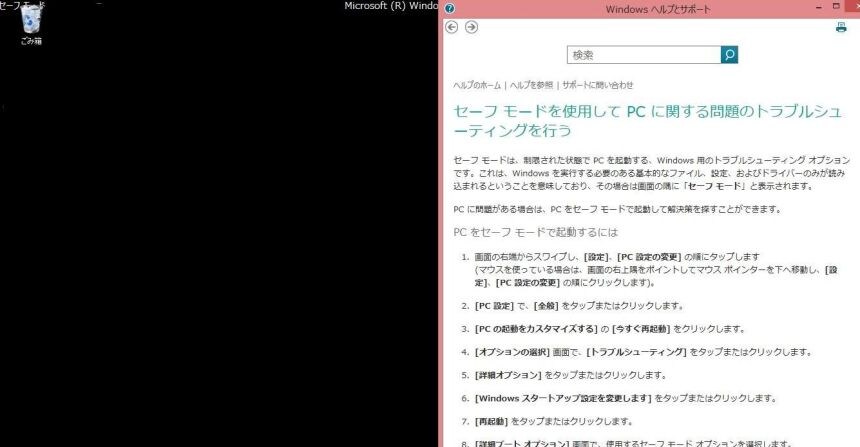Click step 8 text [詳細ブート オプション]
Screen dimensions: 860x447
(522, 443)
